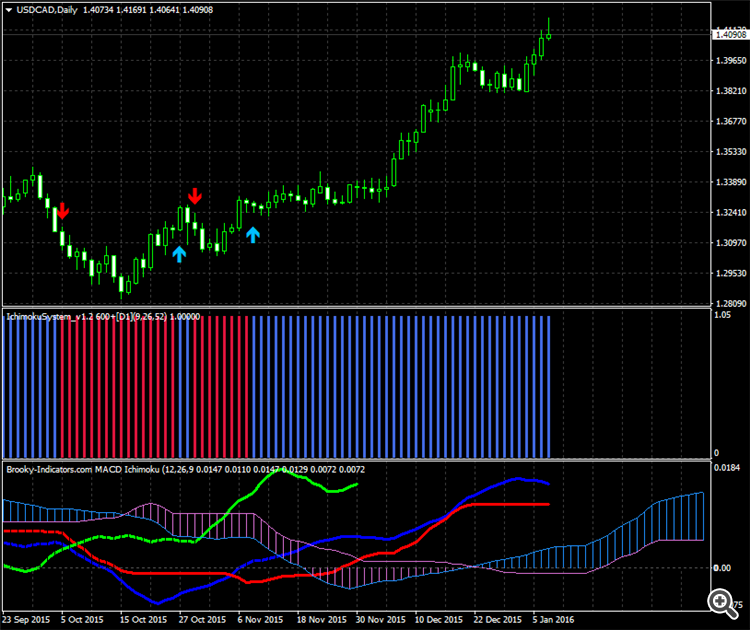Open the chart menu triangle beside USDCAD
Image resolution: width=750 pixels, height=630 pixels.
(x=9, y=10)
